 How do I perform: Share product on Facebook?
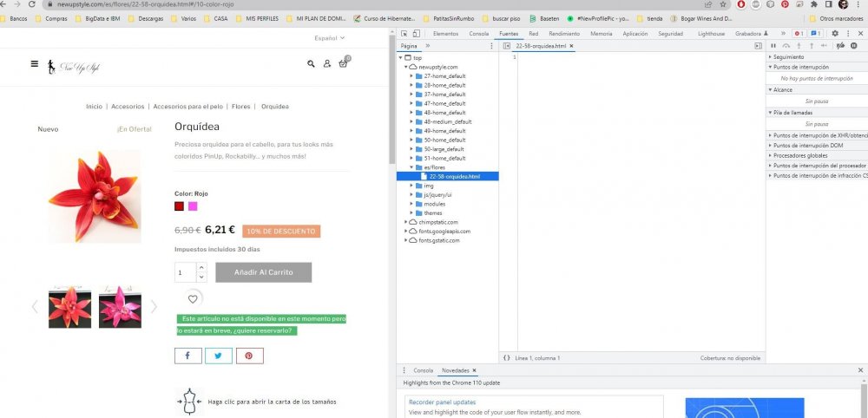point(187,356)
